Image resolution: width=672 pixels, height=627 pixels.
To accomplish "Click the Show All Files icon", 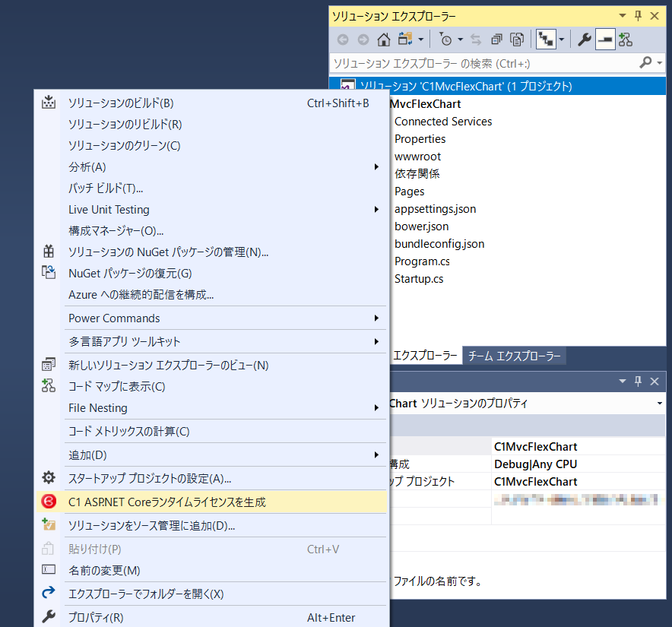I will tap(517, 40).
